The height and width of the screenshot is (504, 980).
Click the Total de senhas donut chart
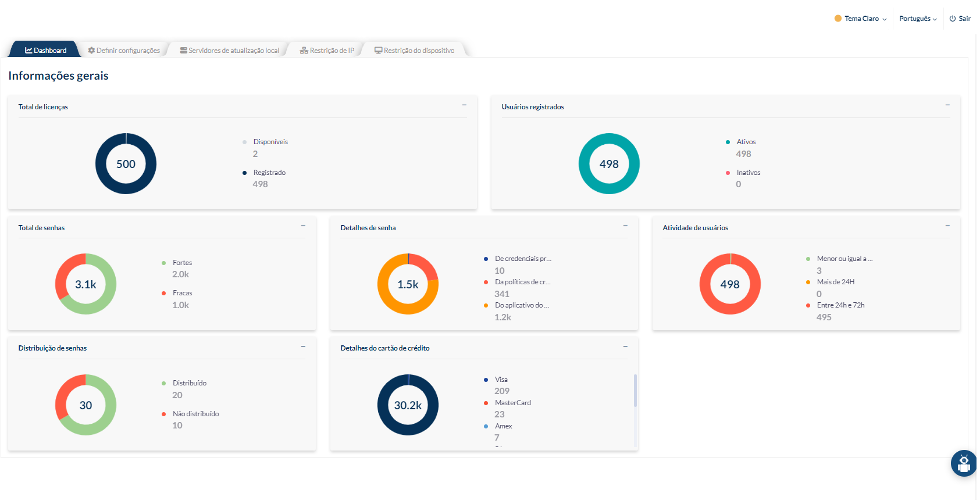coord(85,284)
